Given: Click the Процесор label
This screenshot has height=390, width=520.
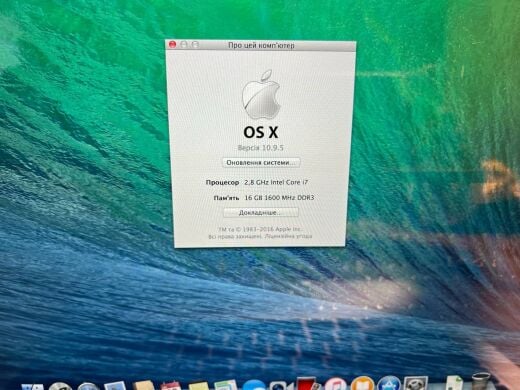Looking at the screenshot, I should (x=222, y=183).
